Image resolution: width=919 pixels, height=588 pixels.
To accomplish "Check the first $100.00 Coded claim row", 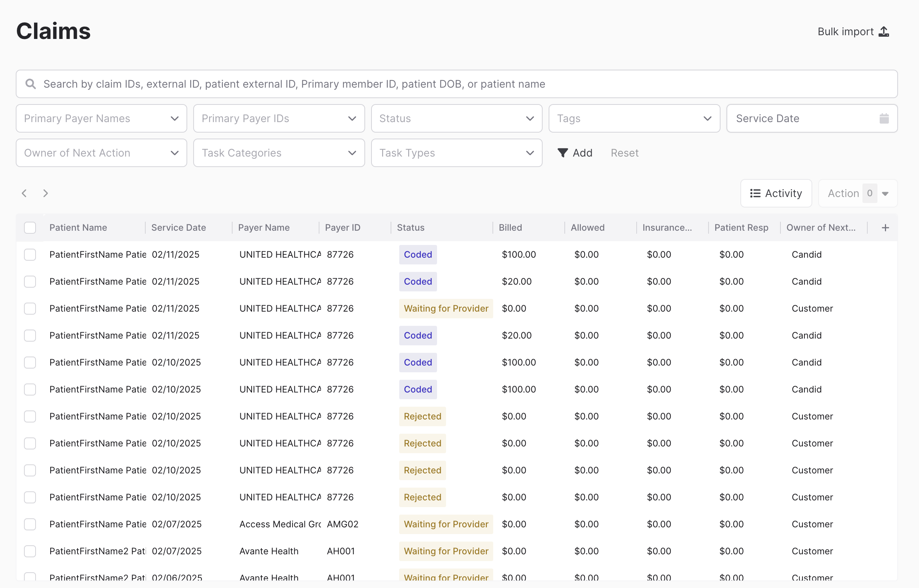I will 30,255.
